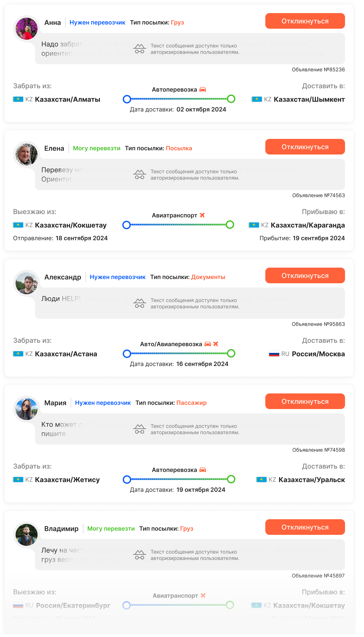The height and width of the screenshot is (637, 364).
Task: Click the car icon beside Автоперевозка in Anna's listing
Action: click(206, 91)
